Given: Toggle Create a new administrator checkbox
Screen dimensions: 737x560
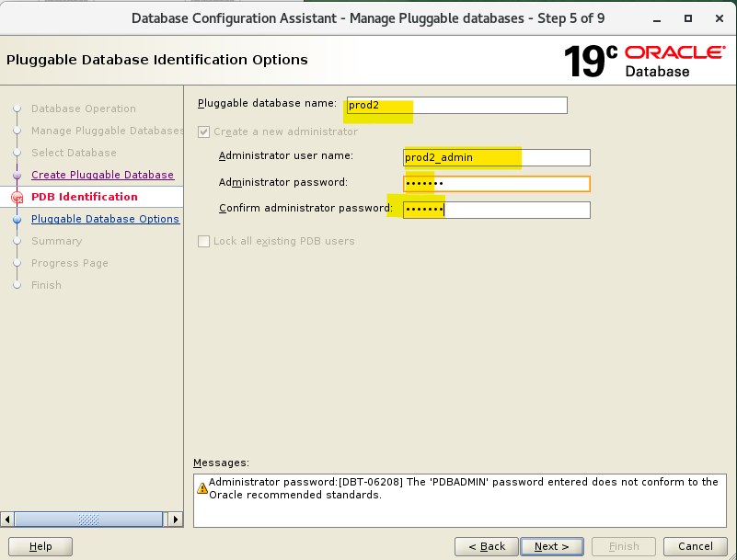Looking at the screenshot, I should [x=203, y=131].
